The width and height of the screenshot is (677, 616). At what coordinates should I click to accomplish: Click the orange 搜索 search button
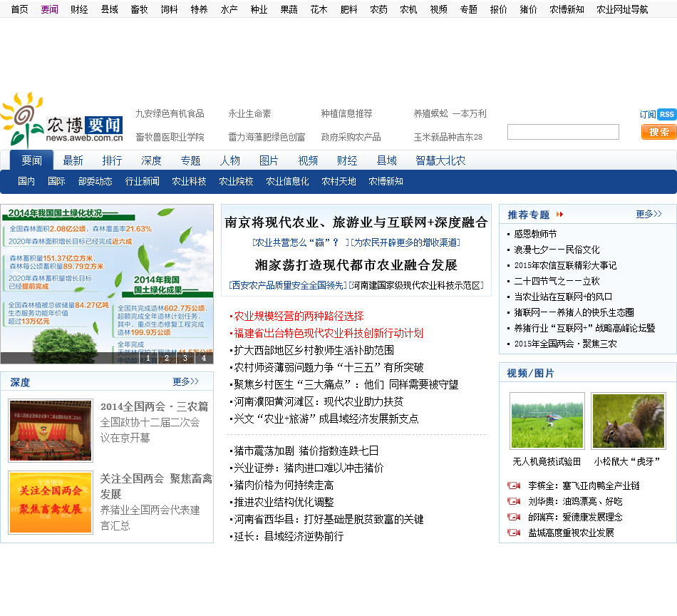coord(658,132)
